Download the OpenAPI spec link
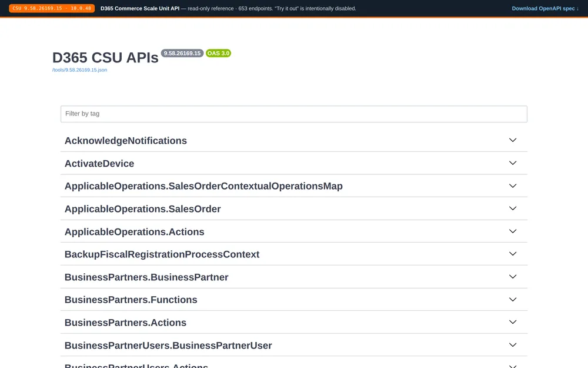This screenshot has width=588, height=368. (545, 8)
